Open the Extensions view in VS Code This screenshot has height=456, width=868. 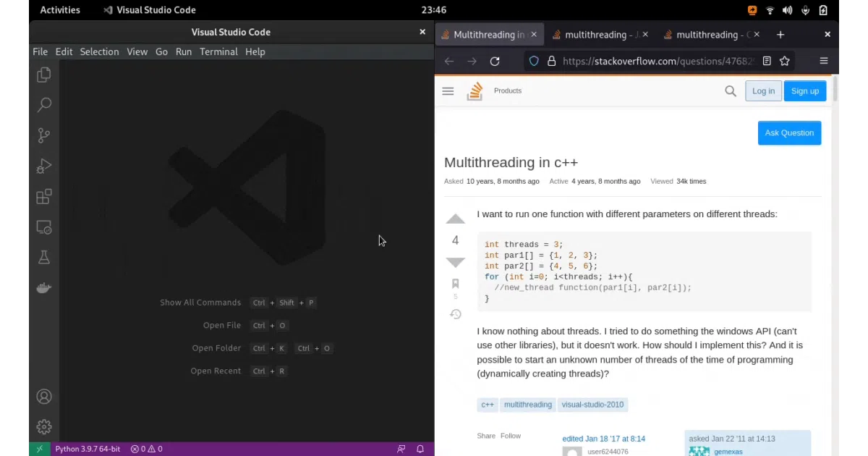(44, 196)
